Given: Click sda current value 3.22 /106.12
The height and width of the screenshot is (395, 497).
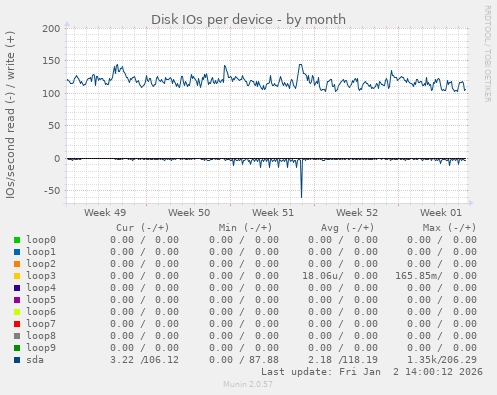Looking at the screenshot, I should tap(144, 360).
